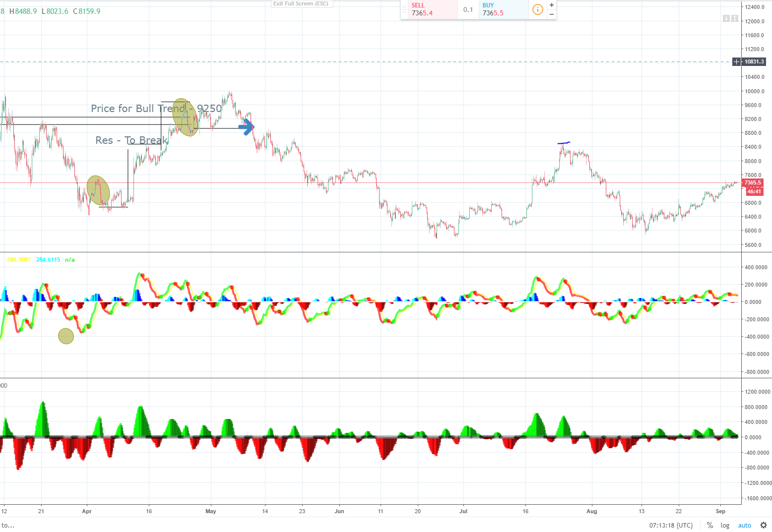Click the 7365.5 current price label

point(753,182)
